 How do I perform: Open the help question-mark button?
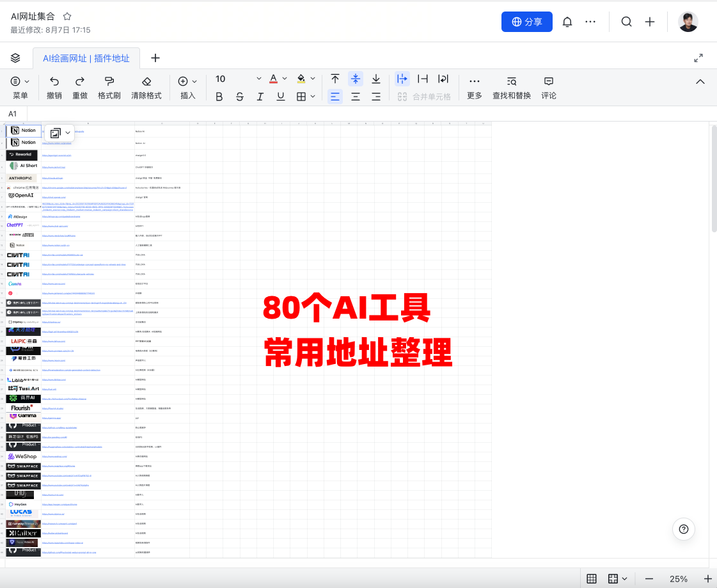pos(684,529)
